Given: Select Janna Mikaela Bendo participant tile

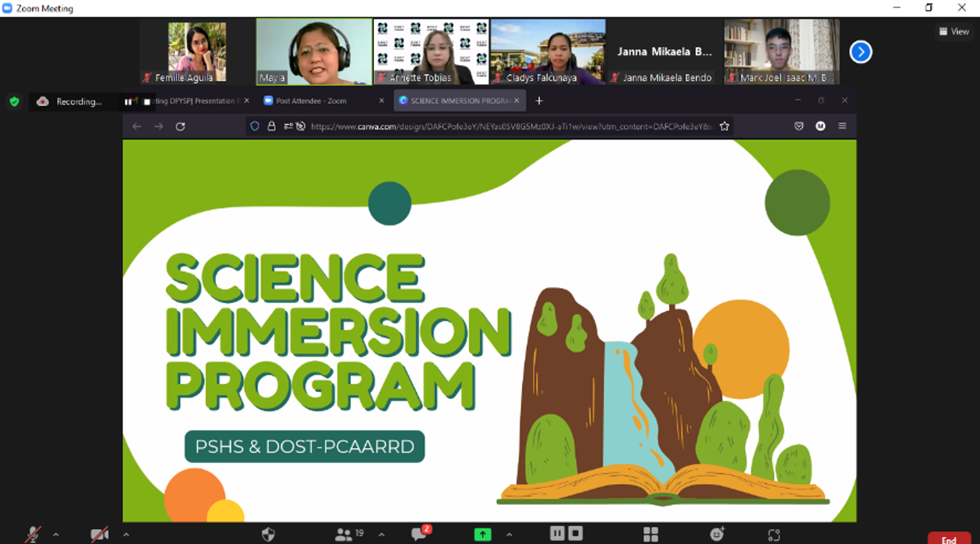Looking at the screenshot, I should pyautogui.click(x=664, y=51).
